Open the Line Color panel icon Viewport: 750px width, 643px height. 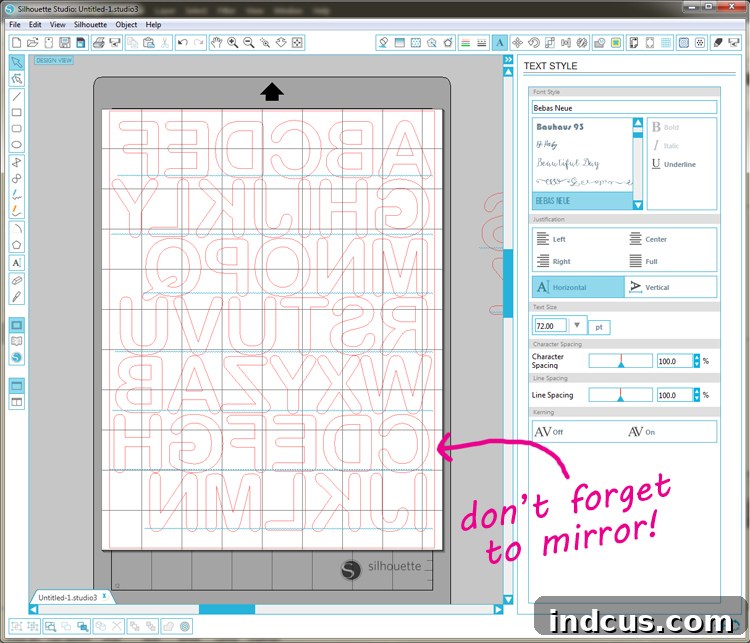[x=465, y=43]
